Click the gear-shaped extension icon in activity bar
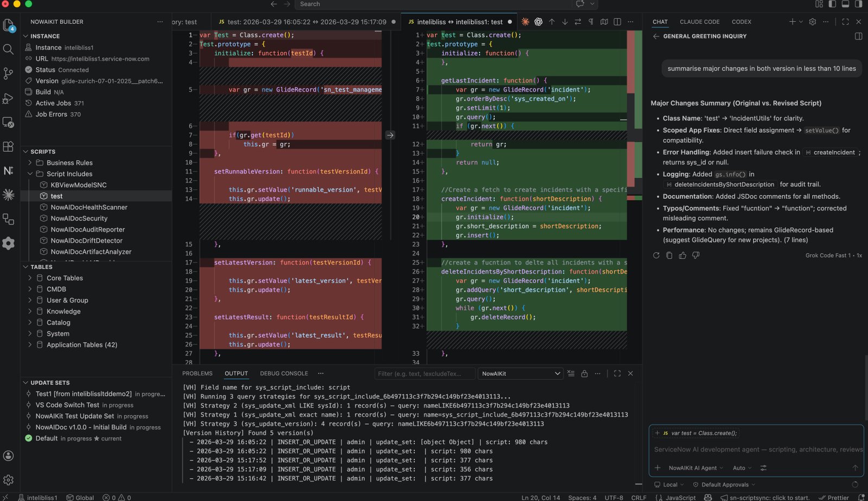This screenshot has width=868, height=501. tap(8, 243)
